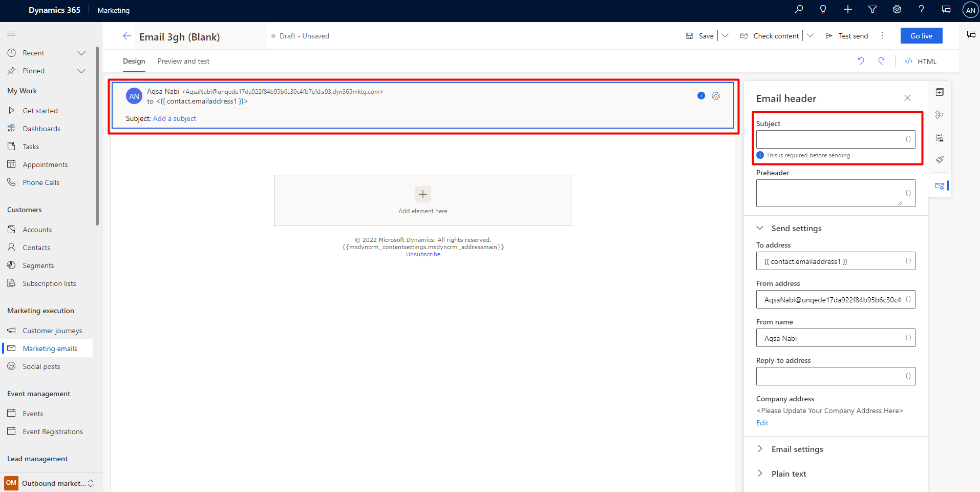The image size is (980, 492).
Task: Open side comments pane icon at far right
Action: (971, 34)
